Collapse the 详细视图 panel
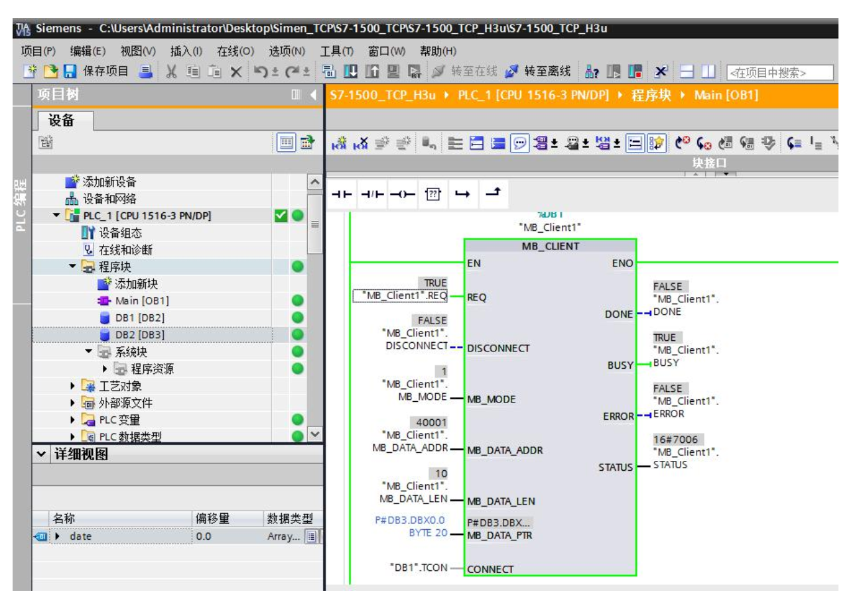 [42, 454]
